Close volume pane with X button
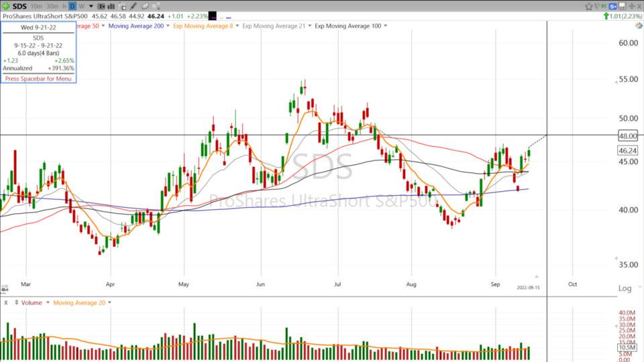This screenshot has height=362, width=644. 6,302
